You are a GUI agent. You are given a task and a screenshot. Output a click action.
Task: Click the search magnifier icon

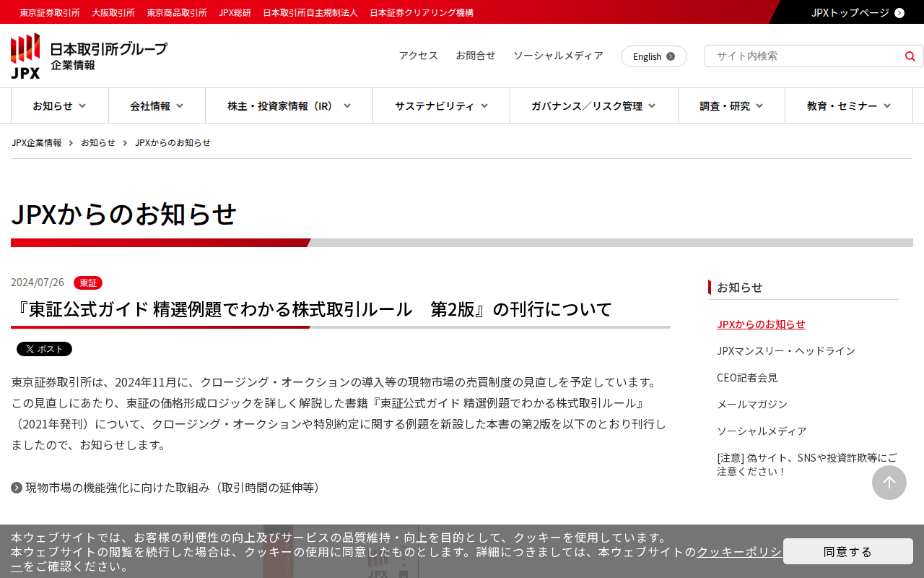[910, 56]
